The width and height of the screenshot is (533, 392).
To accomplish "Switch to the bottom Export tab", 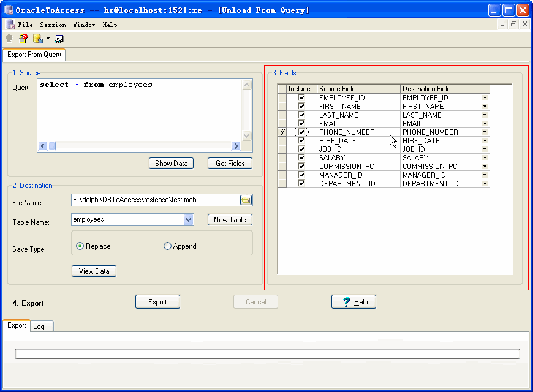I will [x=17, y=325].
